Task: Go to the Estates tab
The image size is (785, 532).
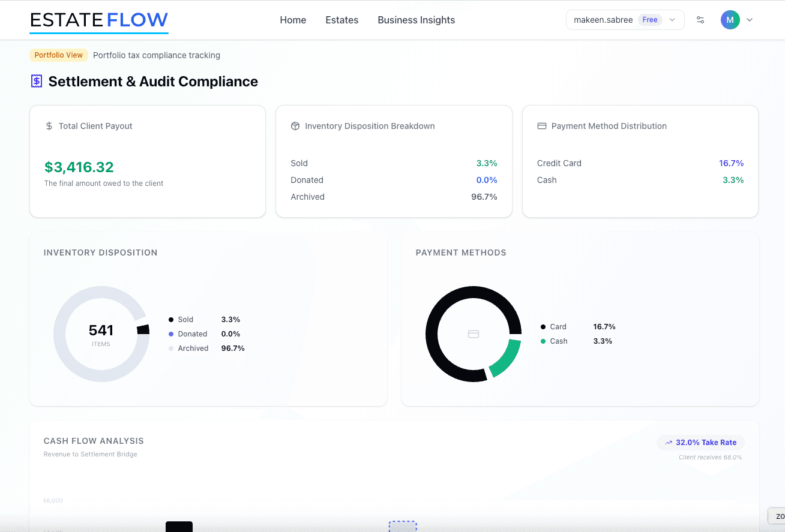Action: 341,20
